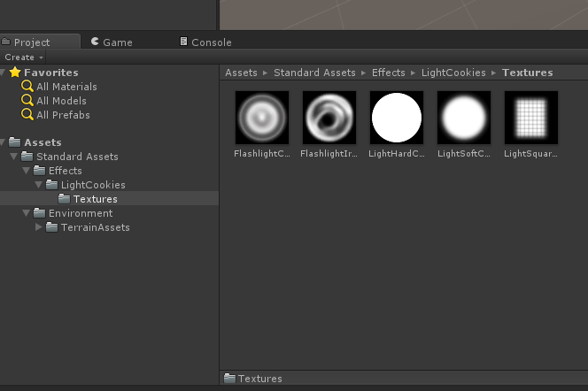
Task: Click the LightSoftC... file name
Action: click(x=464, y=154)
